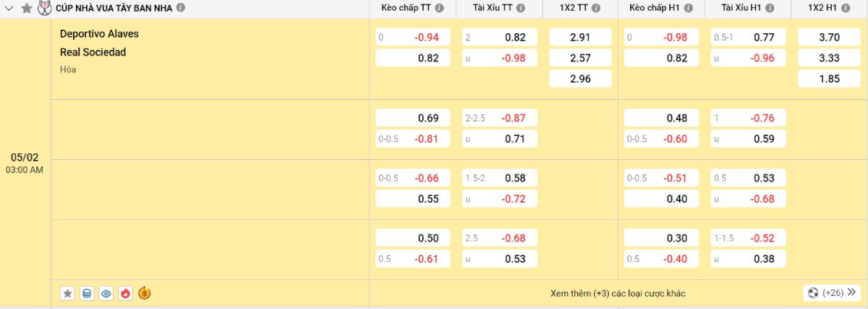
Task: Click the Copa del Rey trophy logo
Action: pyautogui.click(x=45, y=8)
